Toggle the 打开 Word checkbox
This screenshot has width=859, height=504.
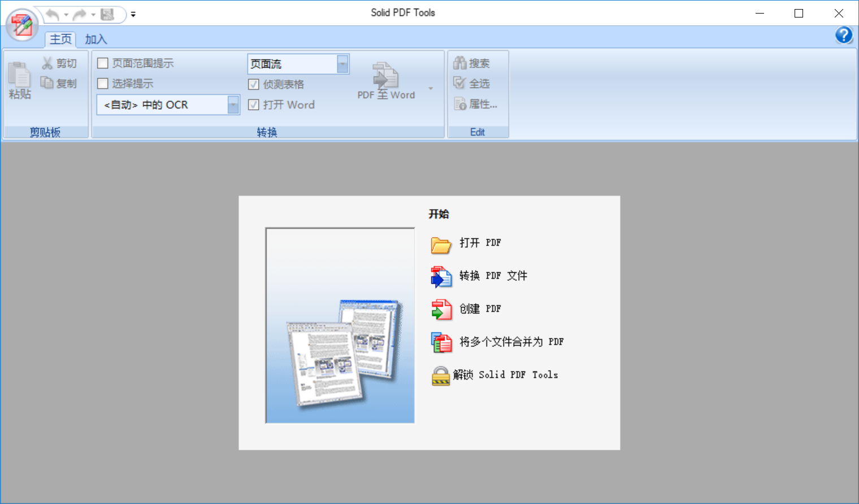[x=254, y=105]
